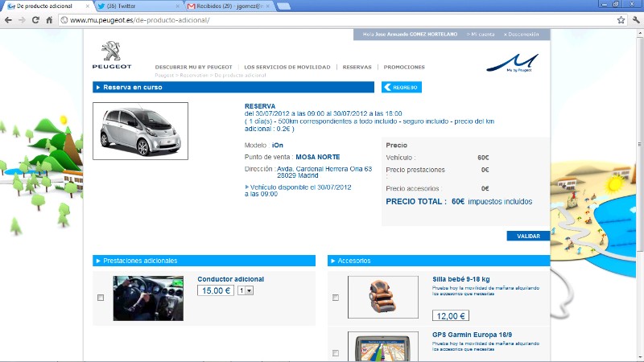This screenshot has width=644, height=362.
Task: Open the Conductor adicional quantity dropdown
Action: coord(246,290)
